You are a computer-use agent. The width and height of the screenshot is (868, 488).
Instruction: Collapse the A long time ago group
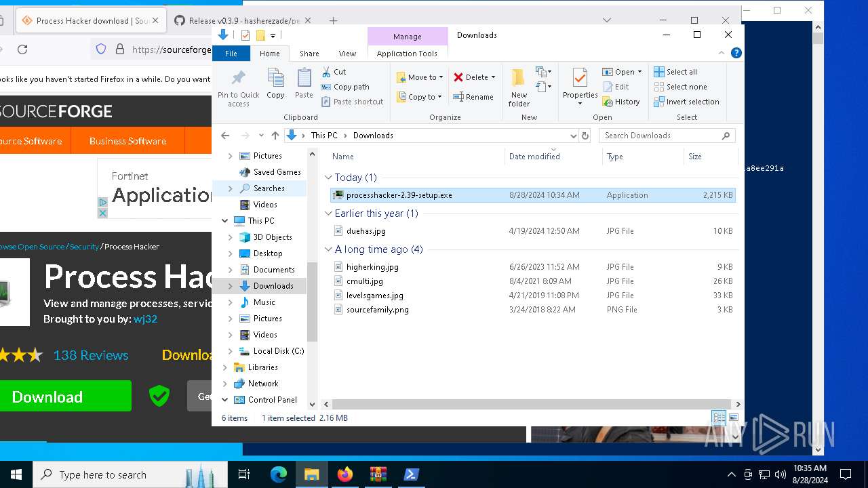point(328,249)
